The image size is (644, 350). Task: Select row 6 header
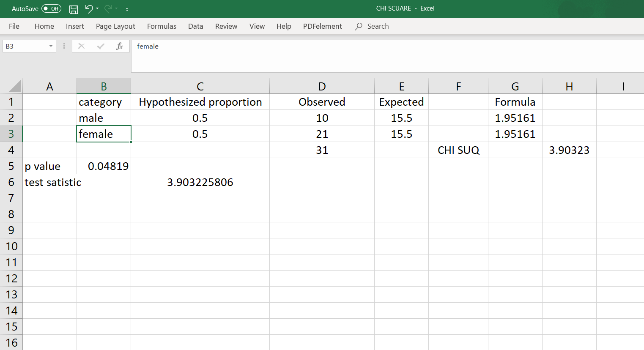pos(11,182)
